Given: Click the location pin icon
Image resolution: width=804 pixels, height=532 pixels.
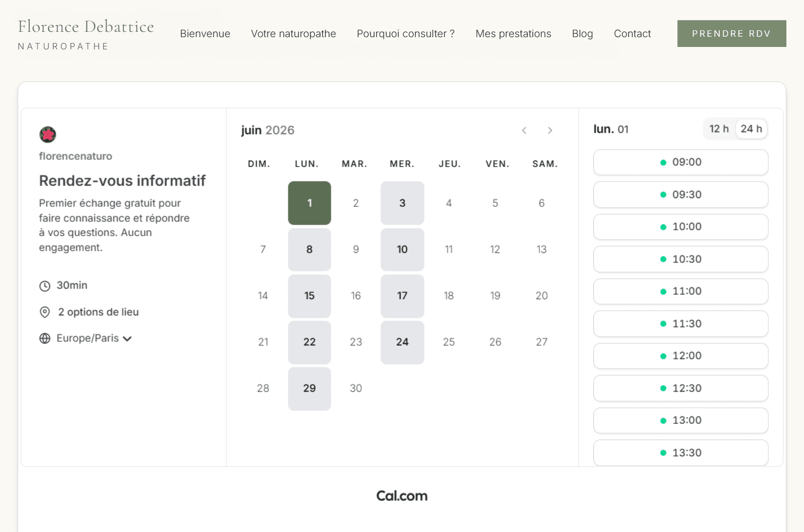Looking at the screenshot, I should point(45,312).
